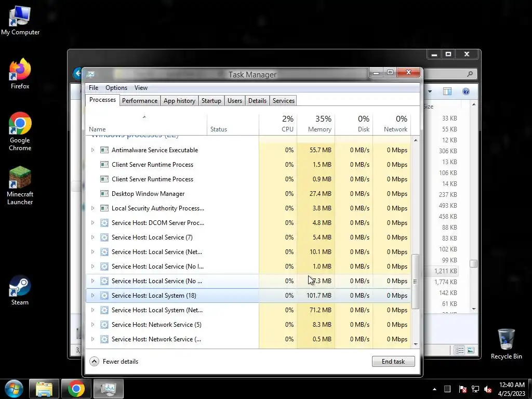Open the Recycle Bin icon
The image size is (532, 399).
506,344
